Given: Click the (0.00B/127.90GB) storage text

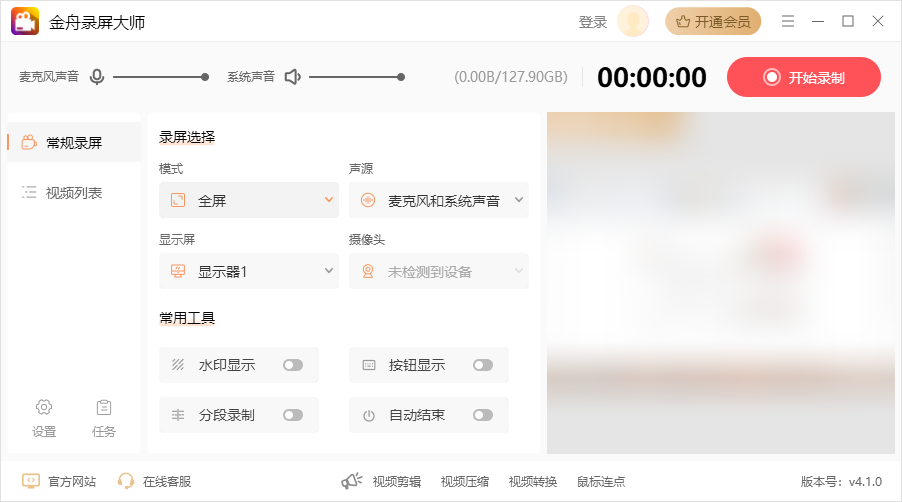Looking at the screenshot, I should tap(511, 77).
